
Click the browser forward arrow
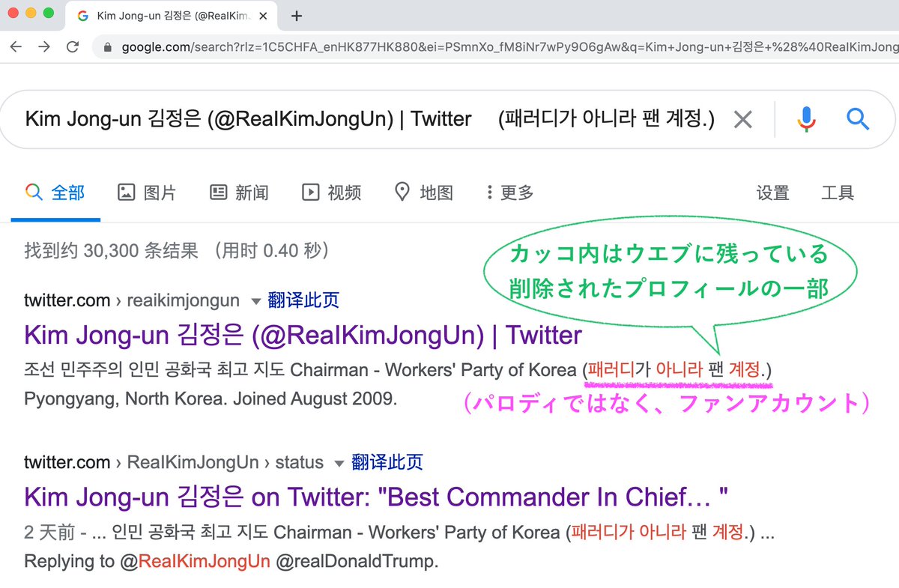point(44,46)
